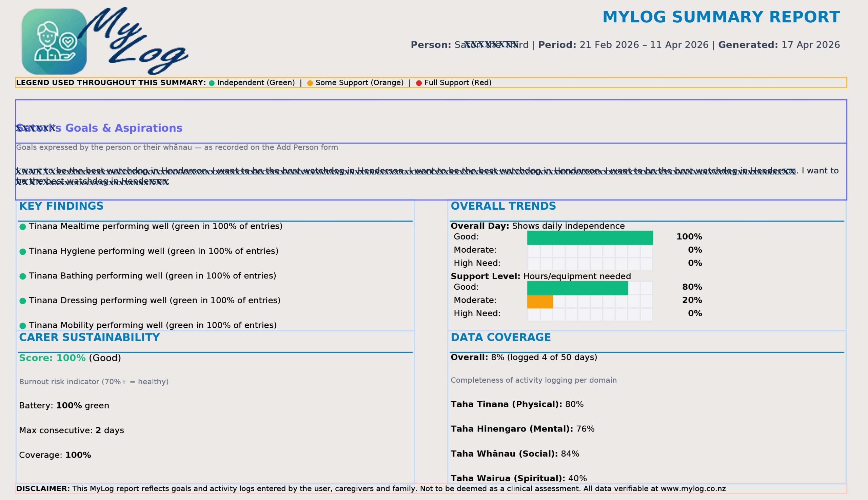
Task: Click the 100% Overall Day value
Action: click(x=689, y=237)
